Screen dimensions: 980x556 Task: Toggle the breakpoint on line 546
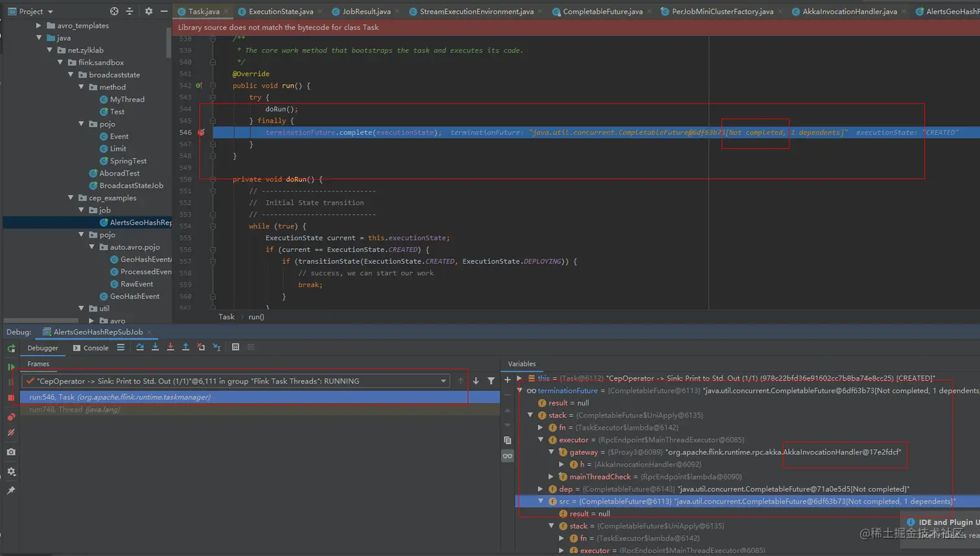coord(201,132)
